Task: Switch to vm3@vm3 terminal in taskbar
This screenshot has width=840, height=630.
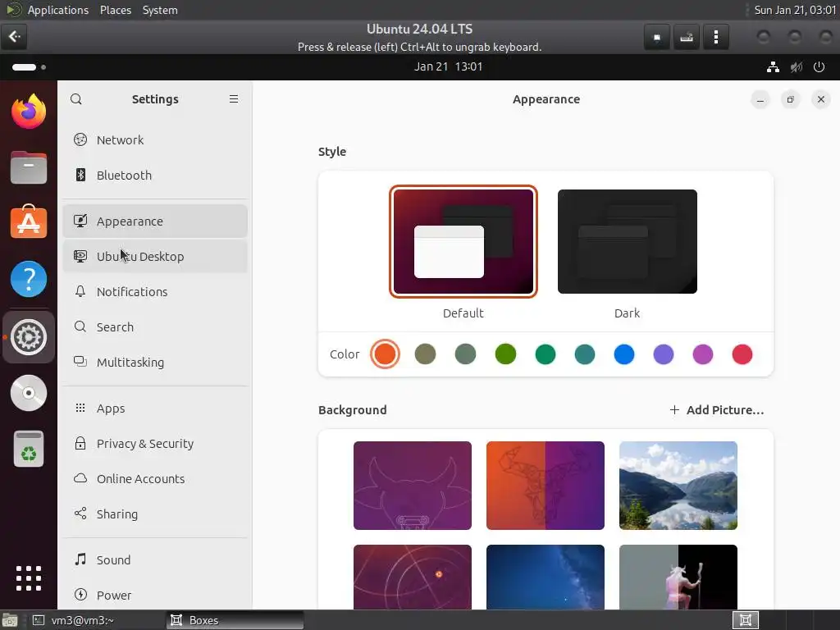Action: [x=97, y=620]
